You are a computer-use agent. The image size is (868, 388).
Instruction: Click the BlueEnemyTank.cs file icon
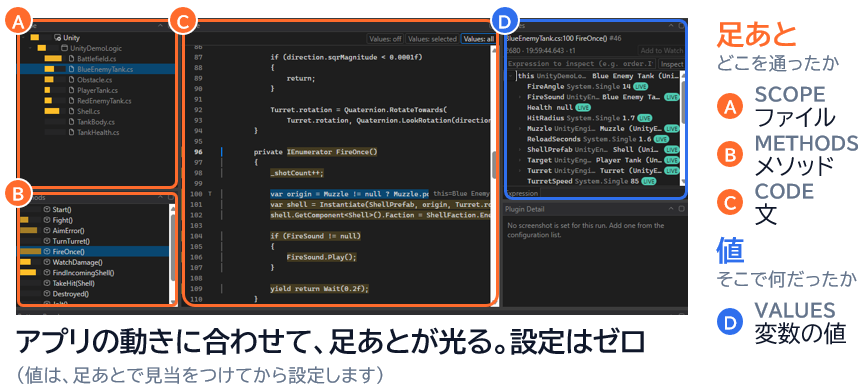point(71,69)
